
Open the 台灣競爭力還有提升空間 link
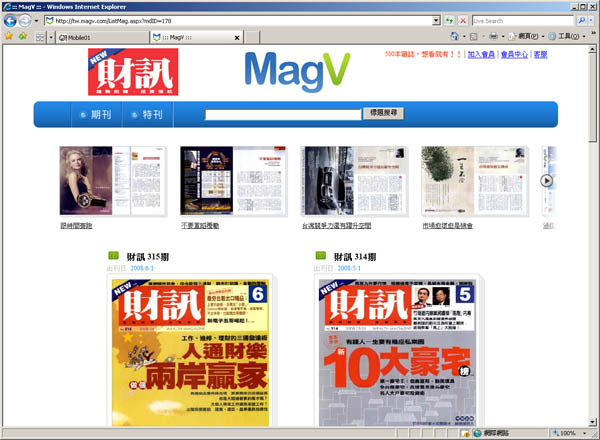[x=336, y=226]
